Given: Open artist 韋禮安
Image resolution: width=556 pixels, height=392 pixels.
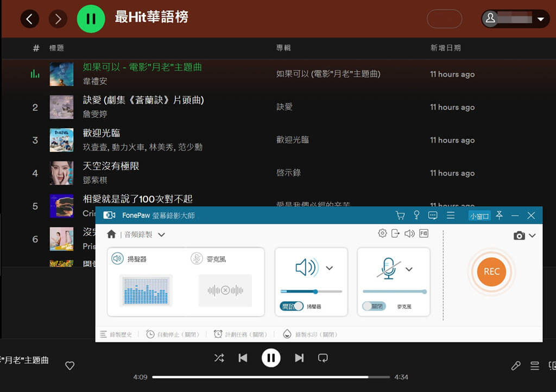Looking at the screenshot, I should 95,81.
